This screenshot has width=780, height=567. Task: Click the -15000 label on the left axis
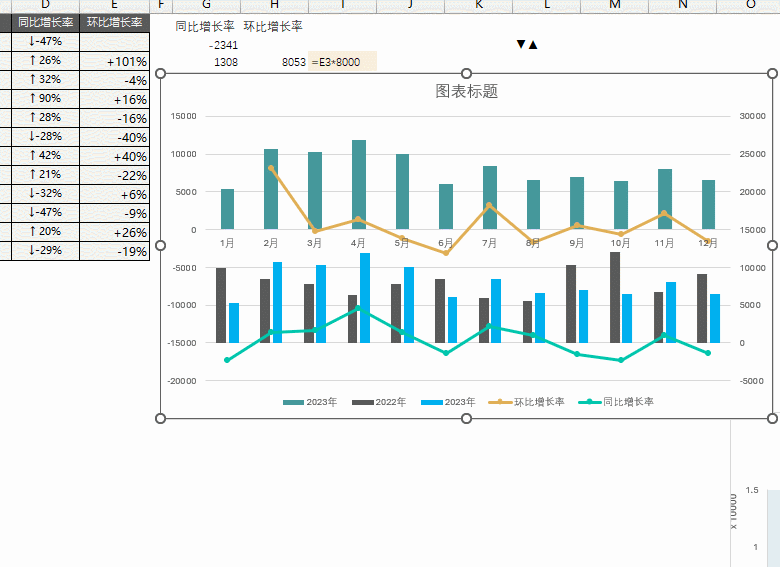184,343
